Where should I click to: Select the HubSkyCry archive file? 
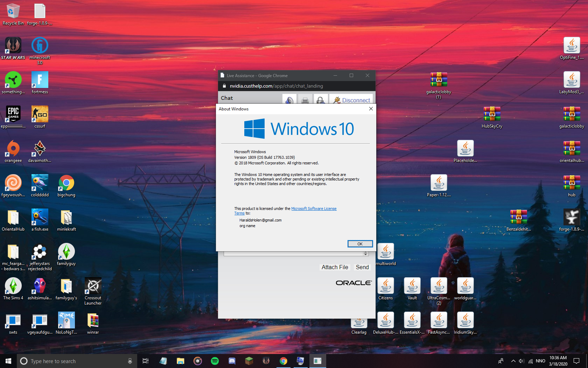pos(492,117)
